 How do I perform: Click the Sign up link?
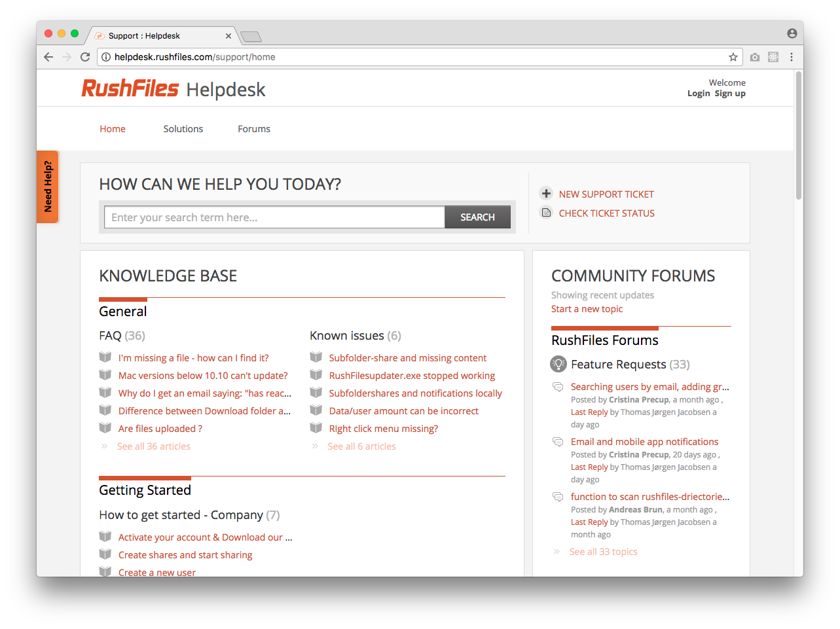[x=730, y=94]
